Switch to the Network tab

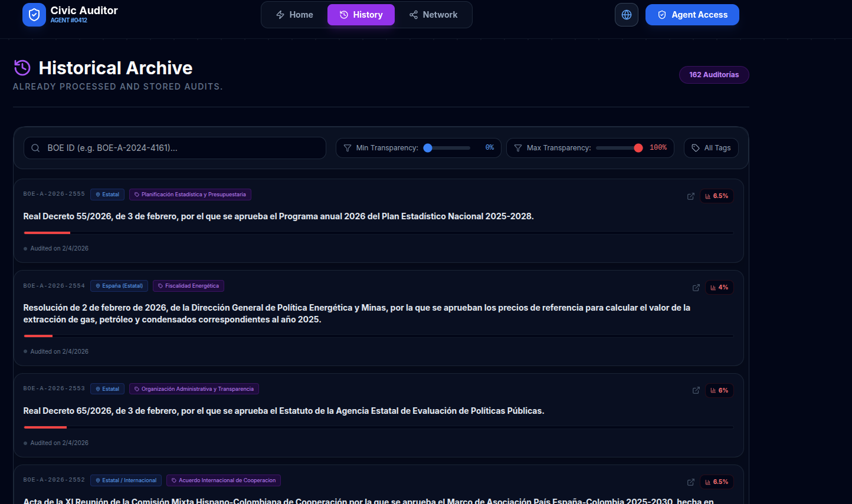[x=434, y=15]
